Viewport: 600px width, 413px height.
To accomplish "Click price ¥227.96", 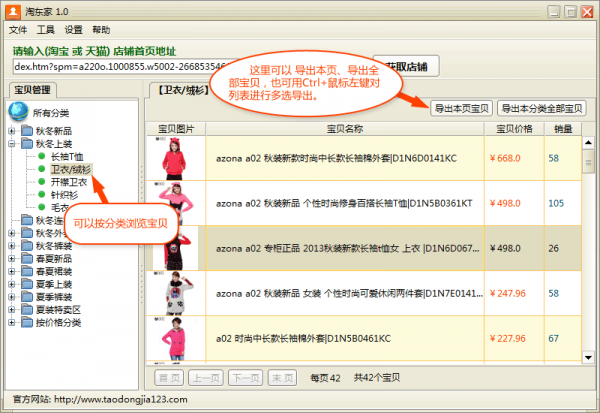I will coord(508,339).
